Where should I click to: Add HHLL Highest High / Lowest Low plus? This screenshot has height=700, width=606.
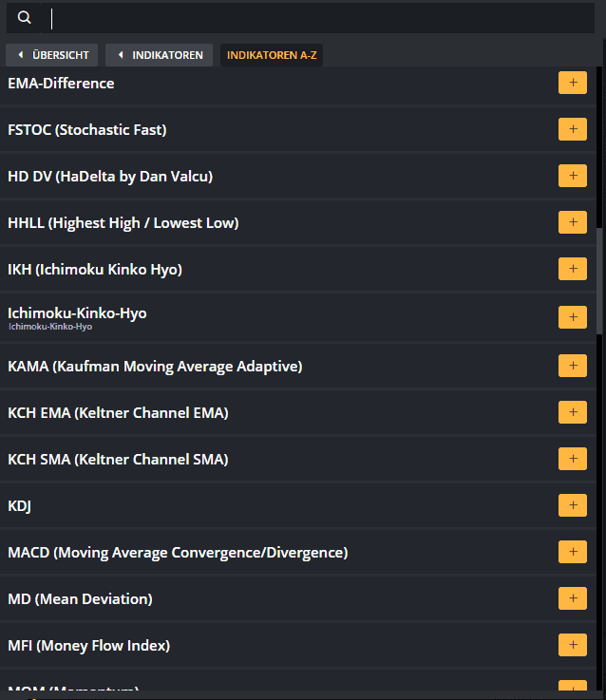573,222
